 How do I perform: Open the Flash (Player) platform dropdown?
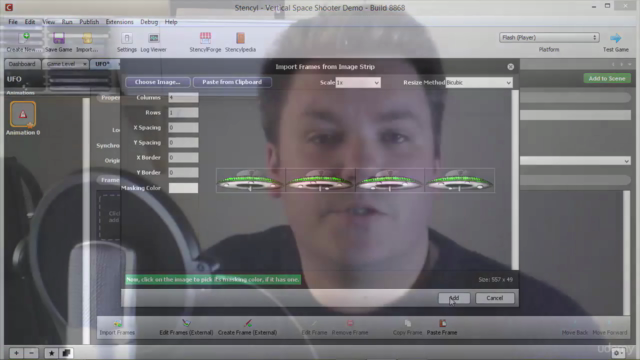(549, 38)
